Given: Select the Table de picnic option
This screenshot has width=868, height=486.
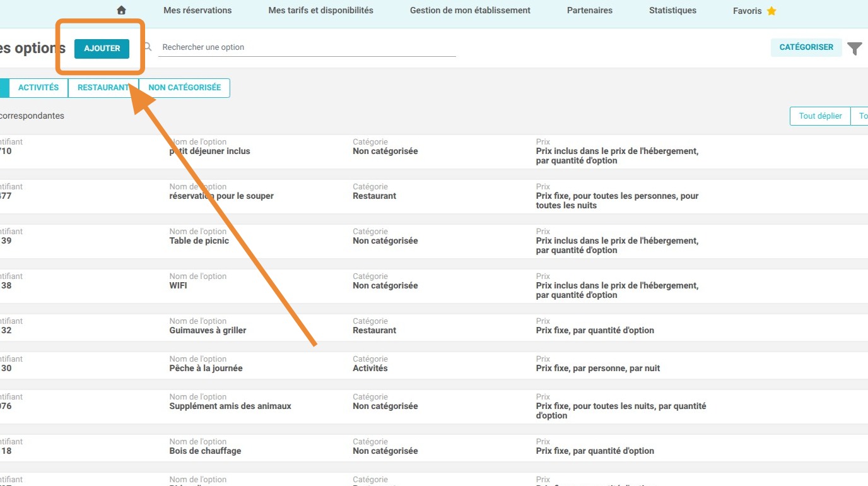Looking at the screenshot, I should (199, 240).
